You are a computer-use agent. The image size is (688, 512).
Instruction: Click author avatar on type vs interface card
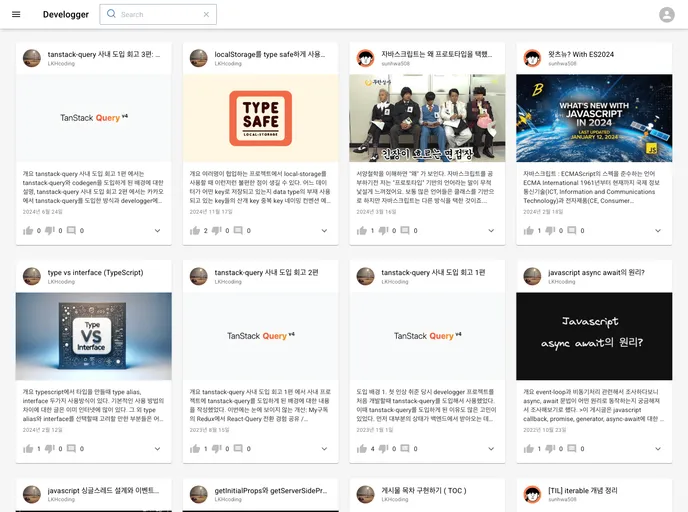tap(32, 276)
